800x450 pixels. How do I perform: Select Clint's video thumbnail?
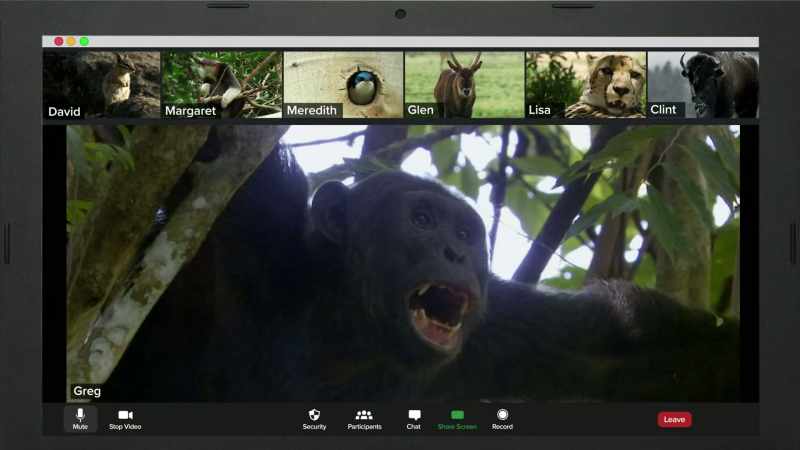point(703,85)
